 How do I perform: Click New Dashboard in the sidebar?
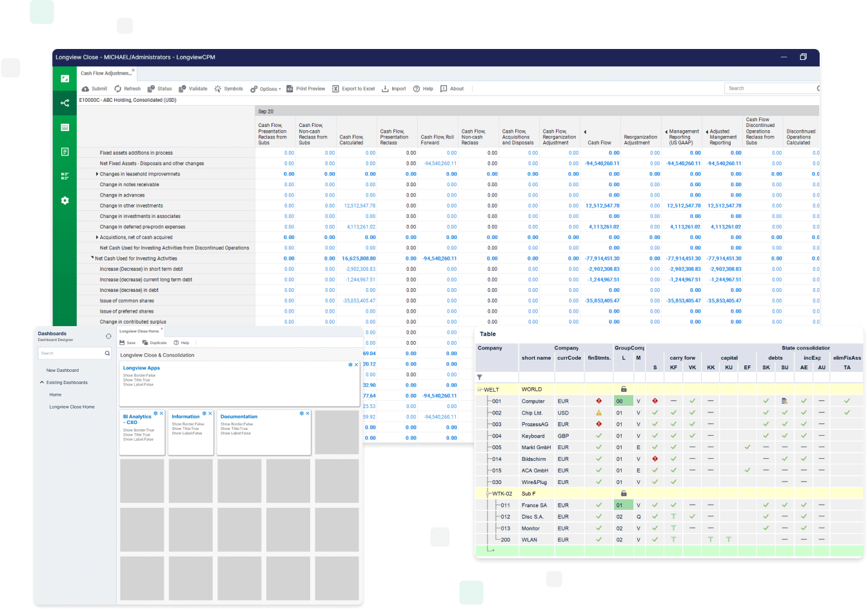pos(63,371)
